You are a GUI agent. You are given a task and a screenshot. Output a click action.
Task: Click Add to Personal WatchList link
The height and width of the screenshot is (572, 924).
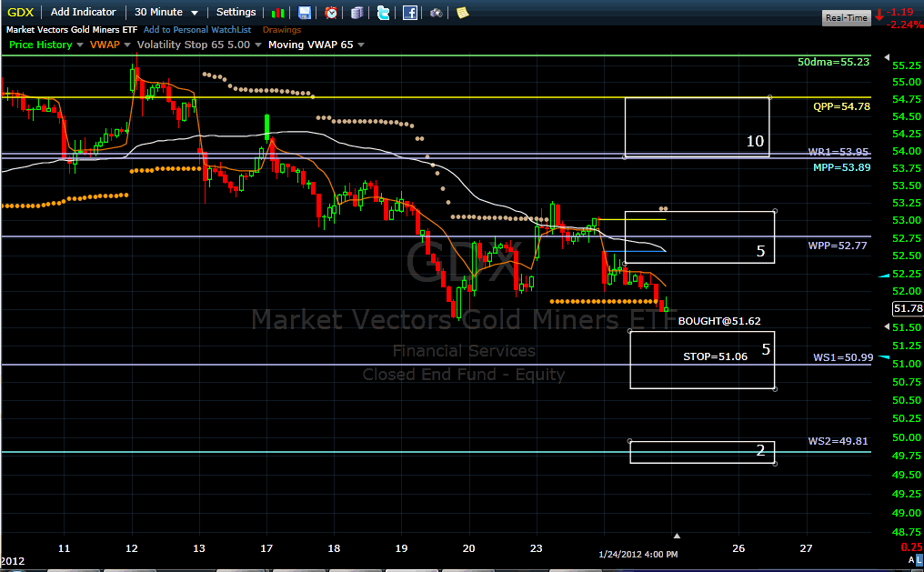(x=197, y=29)
